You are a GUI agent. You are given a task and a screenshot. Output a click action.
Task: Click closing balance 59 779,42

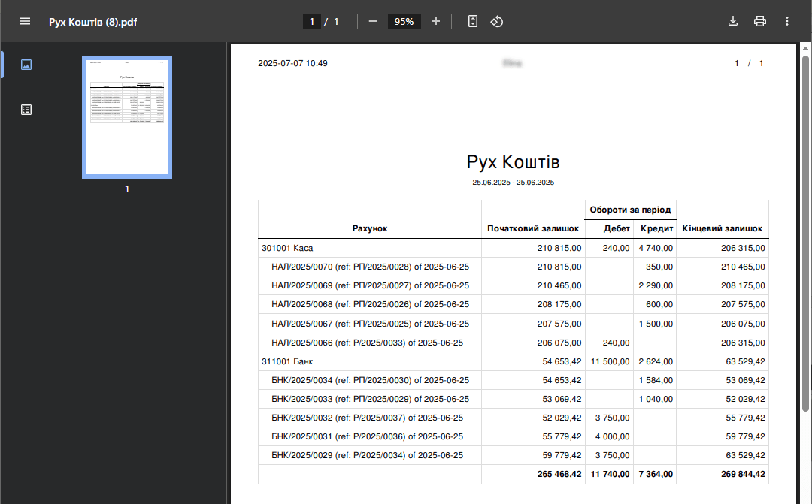click(x=745, y=436)
